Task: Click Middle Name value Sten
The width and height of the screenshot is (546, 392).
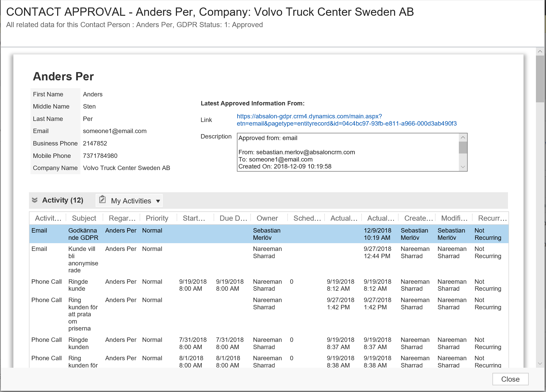Action: [89, 106]
